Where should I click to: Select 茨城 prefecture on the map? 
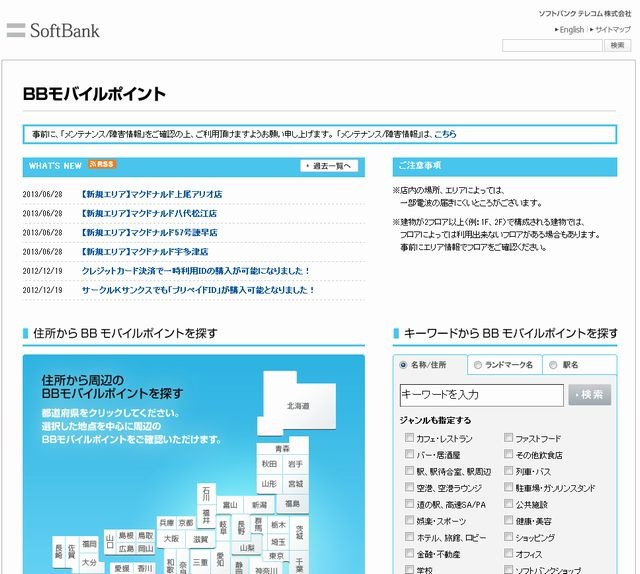click(x=299, y=532)
